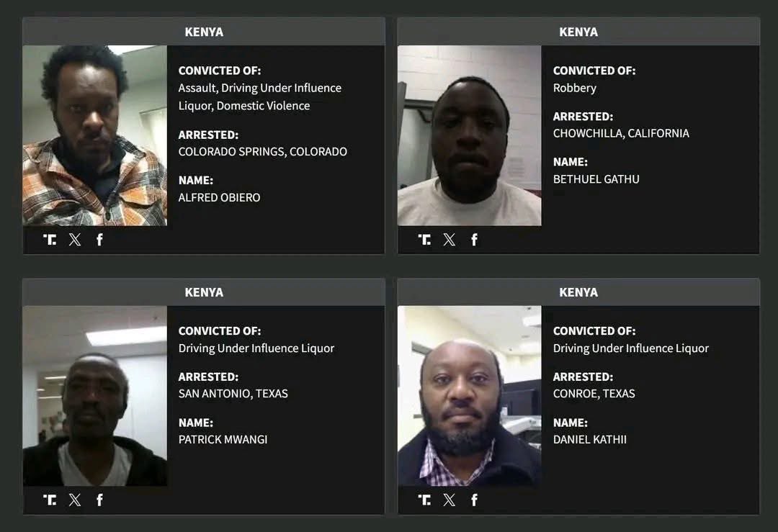Share Bethuel Gathu card on Truth Social
The image size is (778, 532).
(424, 240)
